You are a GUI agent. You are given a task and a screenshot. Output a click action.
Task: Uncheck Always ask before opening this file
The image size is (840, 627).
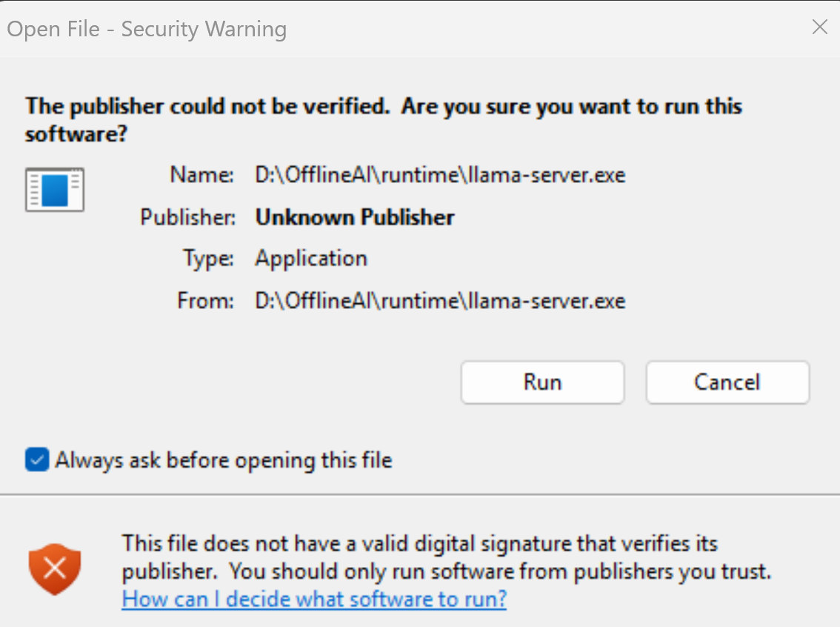37,460
